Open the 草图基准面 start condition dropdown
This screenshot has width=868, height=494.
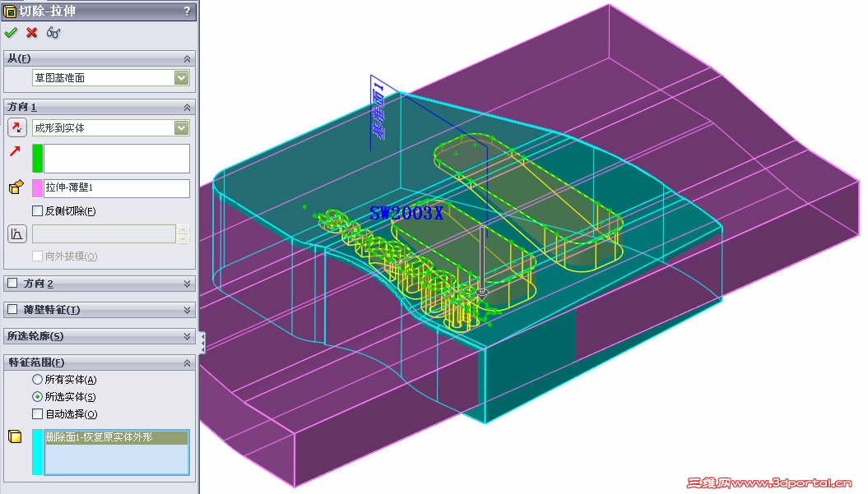click(181, 78)
